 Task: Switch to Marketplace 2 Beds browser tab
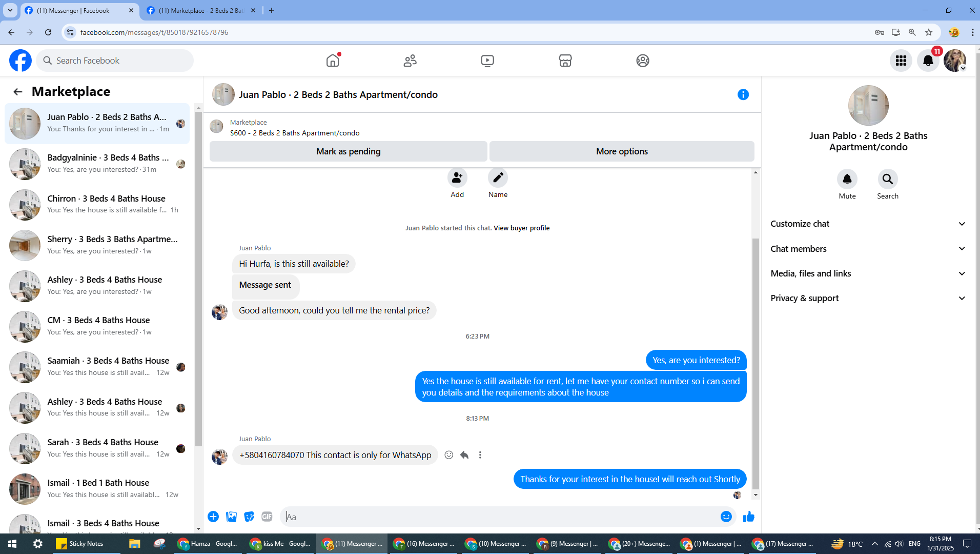pyautogui.click(x=201, y=10)
